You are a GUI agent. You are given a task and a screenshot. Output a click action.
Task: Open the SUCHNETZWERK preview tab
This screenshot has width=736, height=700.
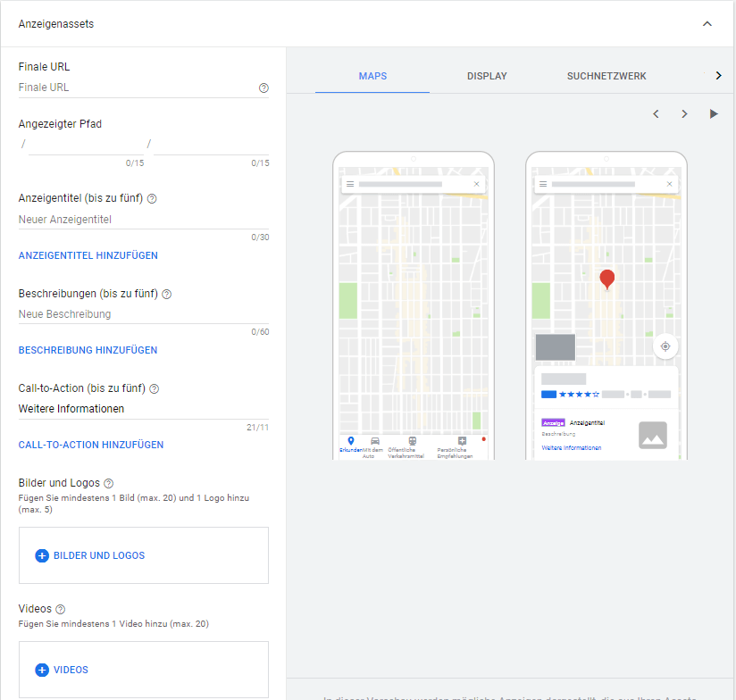(606, 77)
